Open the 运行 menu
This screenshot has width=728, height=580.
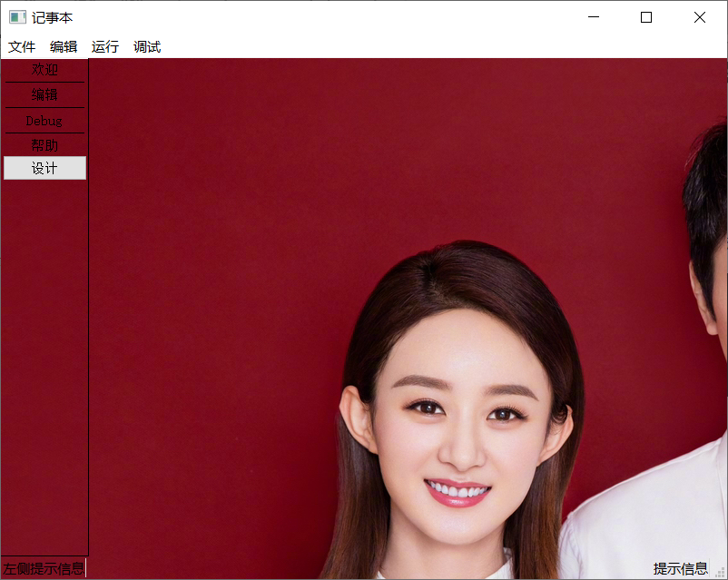pos(103,46)
